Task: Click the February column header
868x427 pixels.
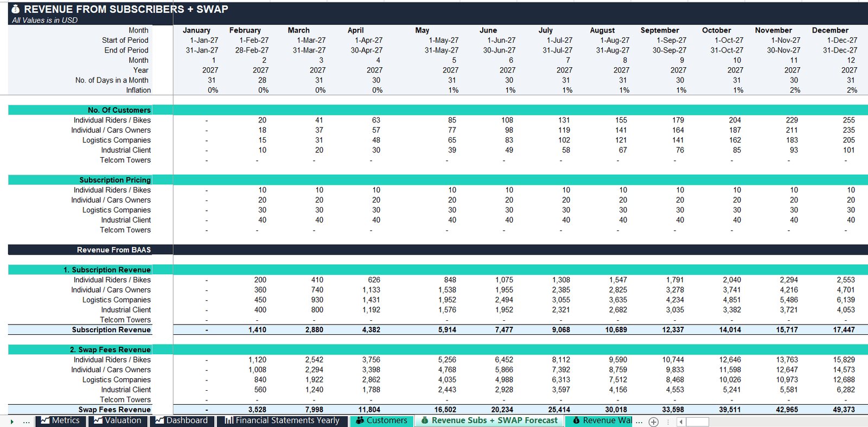Action: [245, 30]
